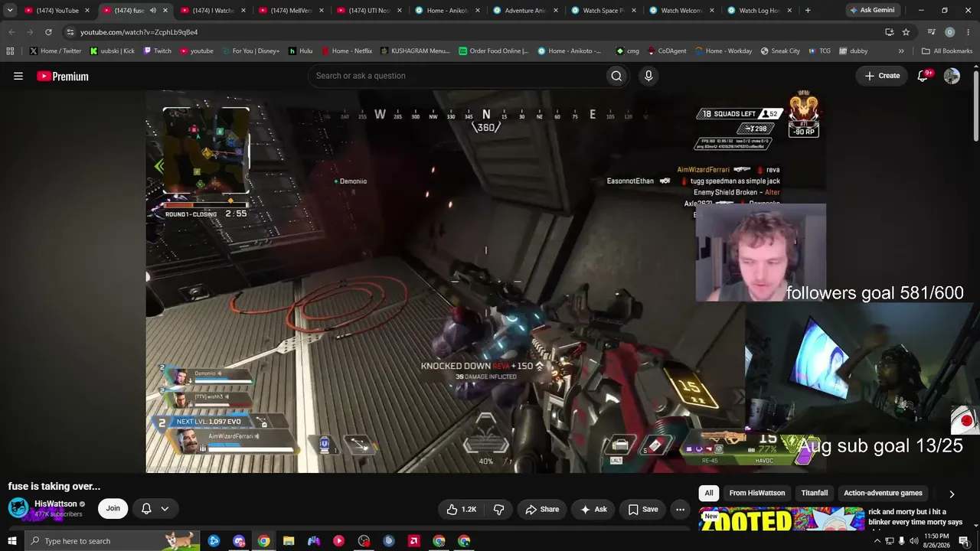980x551 pixels.
Task: Open the Twitch bookmark
Action: click(x=157, y=51)
